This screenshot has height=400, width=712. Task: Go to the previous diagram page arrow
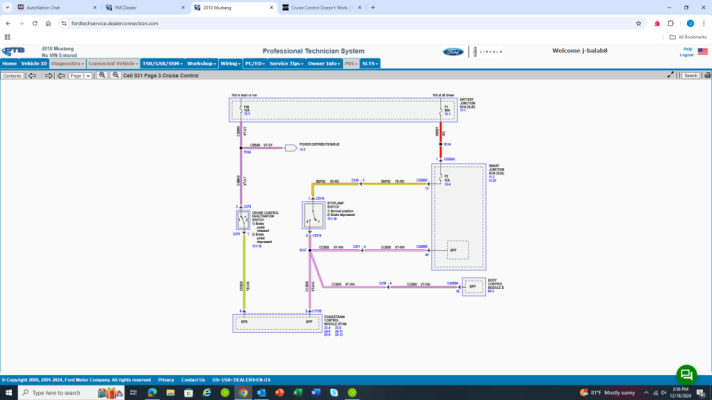pos(32,75)
